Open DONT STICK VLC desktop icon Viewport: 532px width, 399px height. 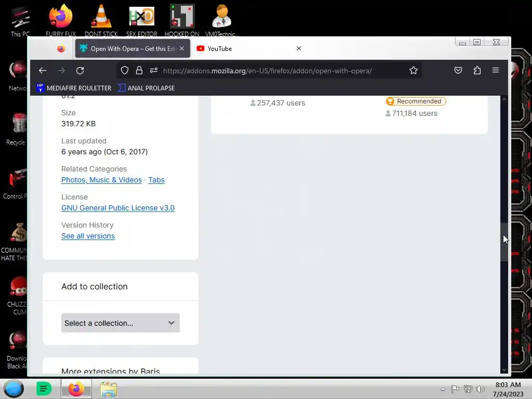click(x=101, y=20)
